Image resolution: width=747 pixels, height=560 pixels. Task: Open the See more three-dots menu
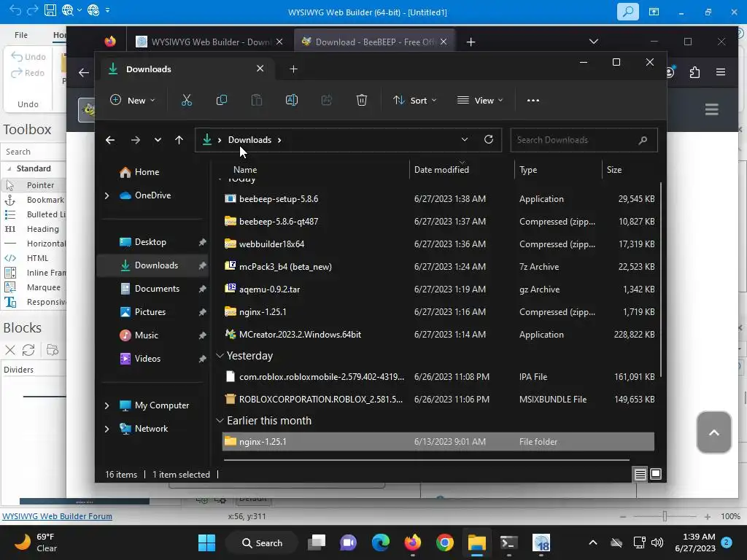pyautogui.click(x=533, y=101)
